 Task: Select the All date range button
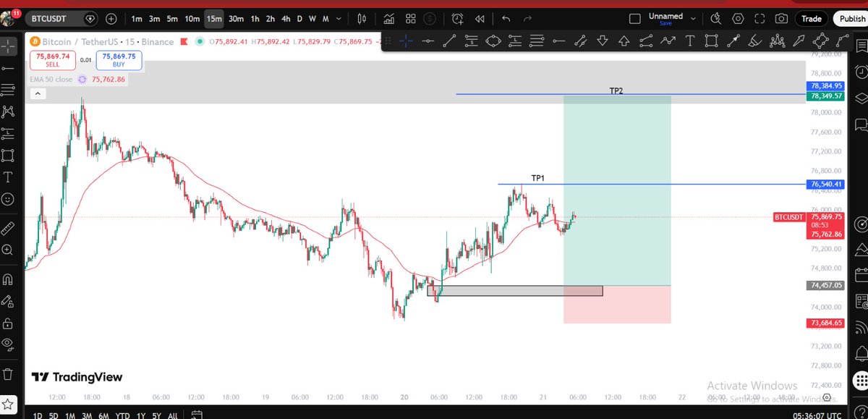tap(172, 415)
